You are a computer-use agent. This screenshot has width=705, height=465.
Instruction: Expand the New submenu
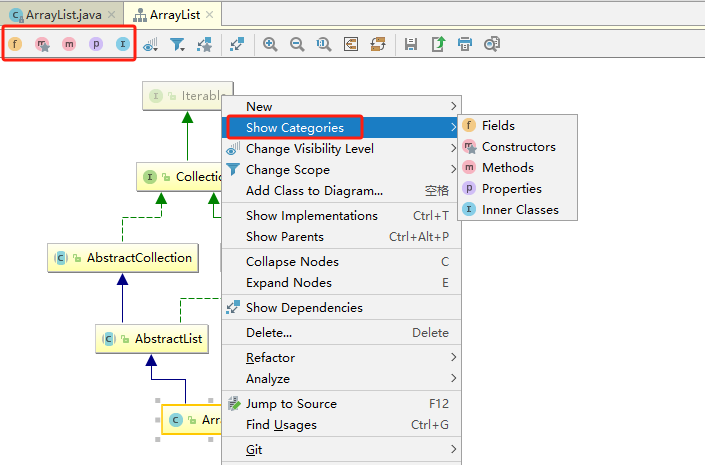click(342, 107)
